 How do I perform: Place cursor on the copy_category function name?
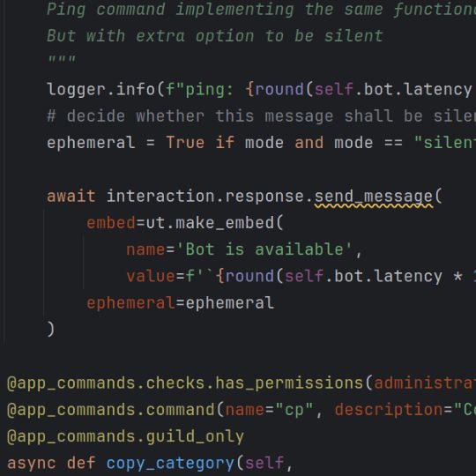tap(170, 464)
